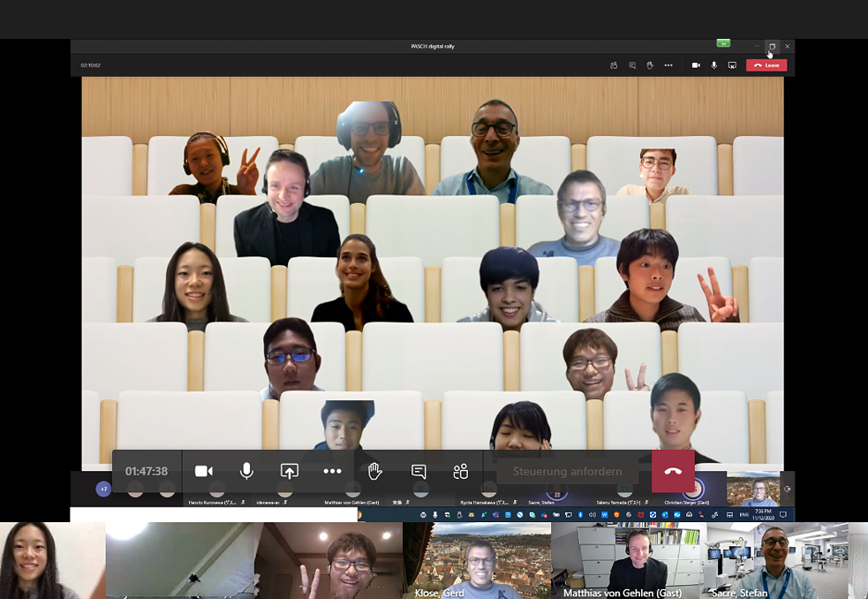Raise hand using top toolbar icon
Image resolution: width=868 pixels, height=599 pixels.
point(649,65)
